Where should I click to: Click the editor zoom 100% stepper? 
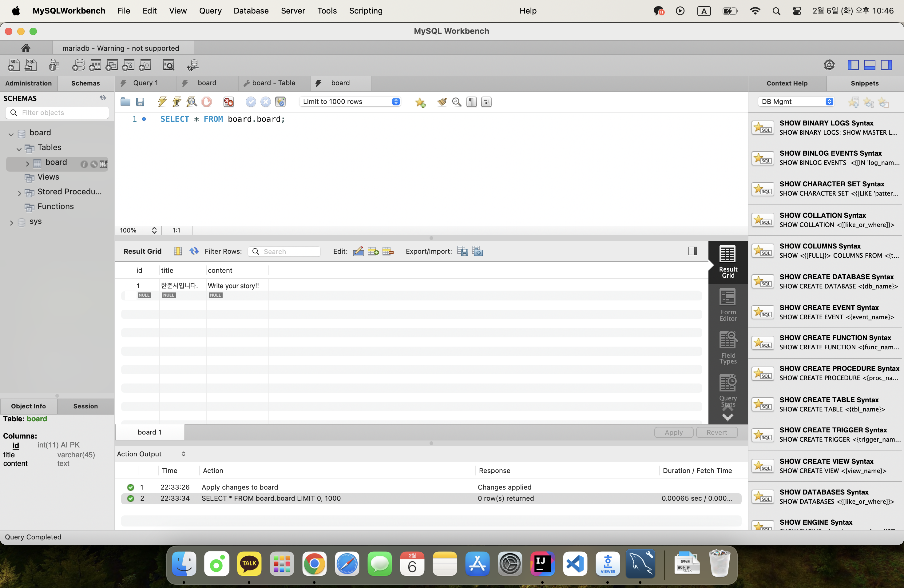point(154,230)
